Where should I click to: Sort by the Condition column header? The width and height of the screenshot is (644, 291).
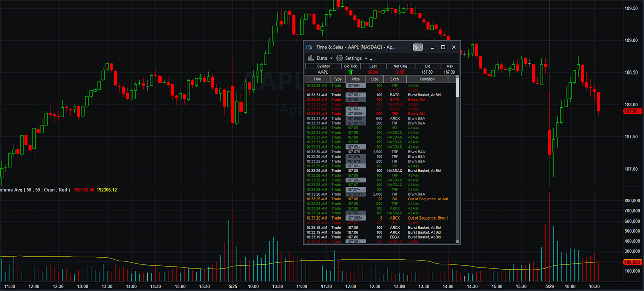pyautogui.click(x=427, y=79)
